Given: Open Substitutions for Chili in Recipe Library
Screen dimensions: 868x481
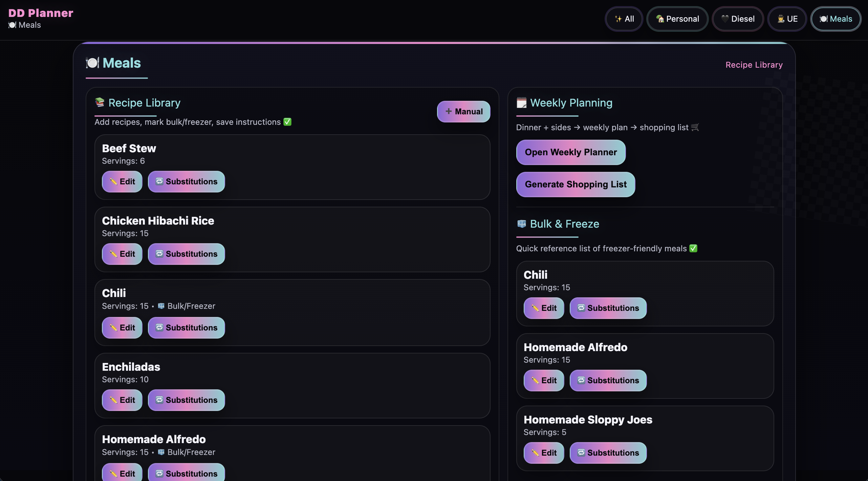Looking at the screenshot, I should 186,328.
